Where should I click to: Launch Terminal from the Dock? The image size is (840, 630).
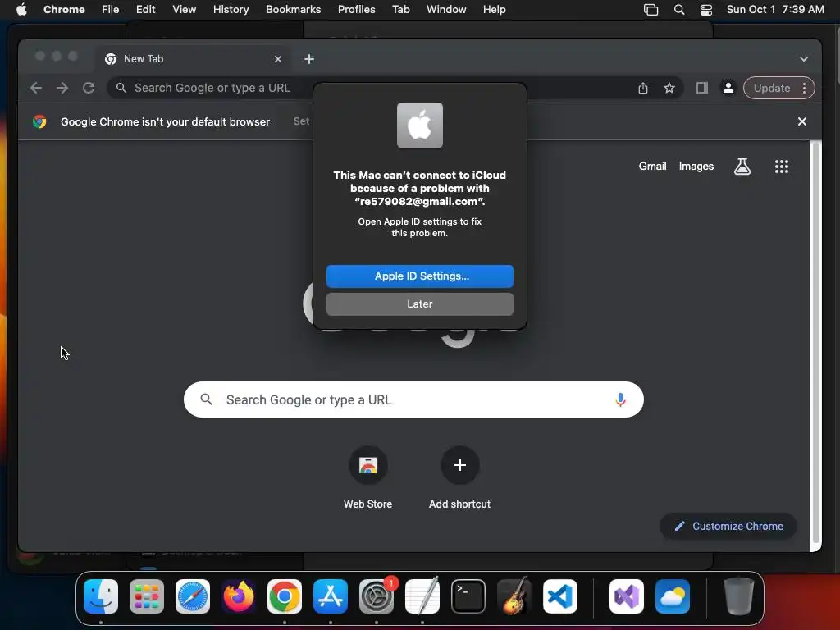click(468, 596)
